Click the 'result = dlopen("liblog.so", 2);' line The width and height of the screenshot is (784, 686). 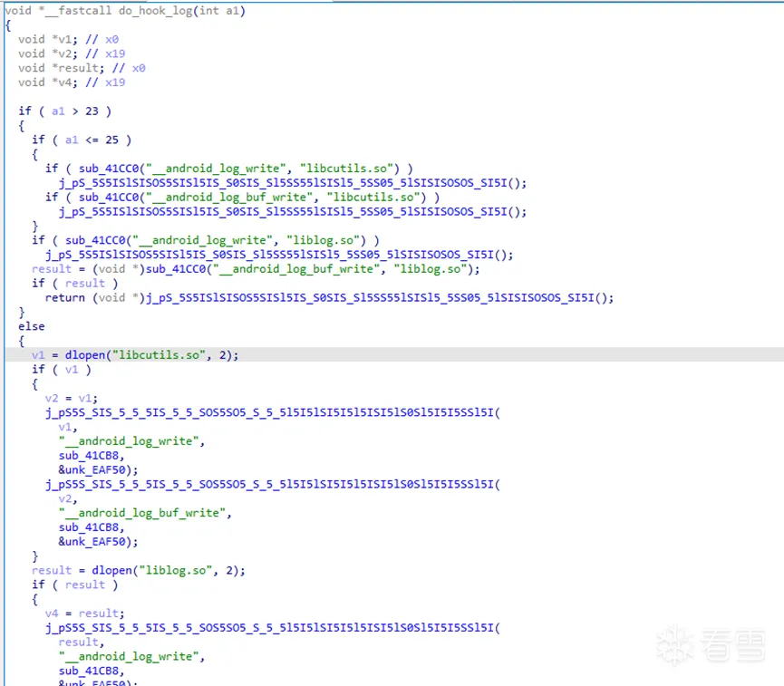(x=139, y=571)
